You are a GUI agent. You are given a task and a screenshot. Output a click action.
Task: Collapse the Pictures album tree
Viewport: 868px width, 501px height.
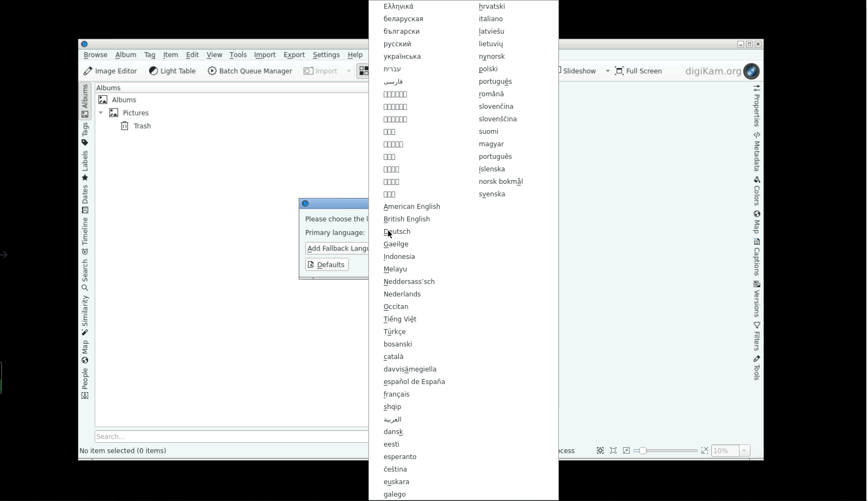point(101,113)
